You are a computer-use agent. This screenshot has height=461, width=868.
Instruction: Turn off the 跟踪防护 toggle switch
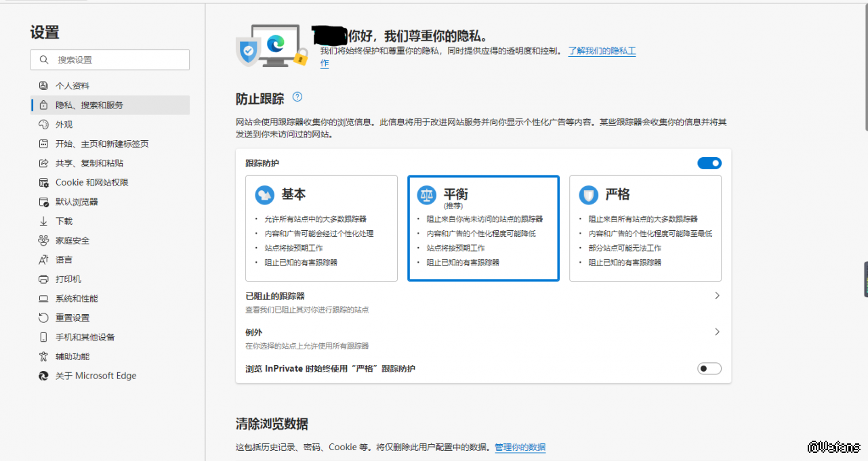[709, 163]
